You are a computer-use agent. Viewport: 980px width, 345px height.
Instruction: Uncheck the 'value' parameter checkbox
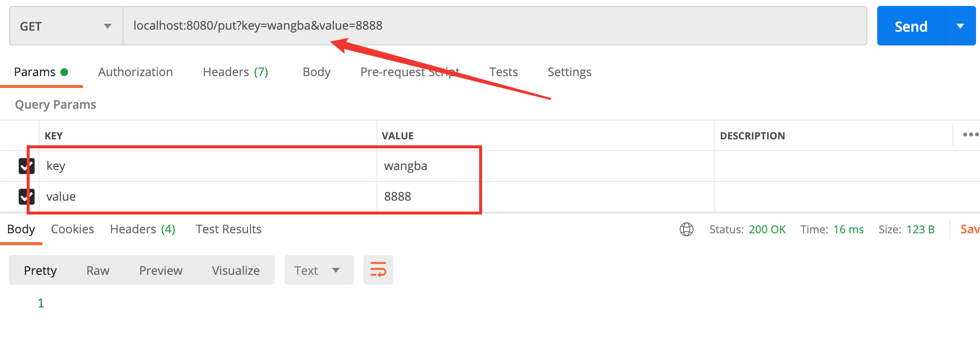(x=26, y=197)
